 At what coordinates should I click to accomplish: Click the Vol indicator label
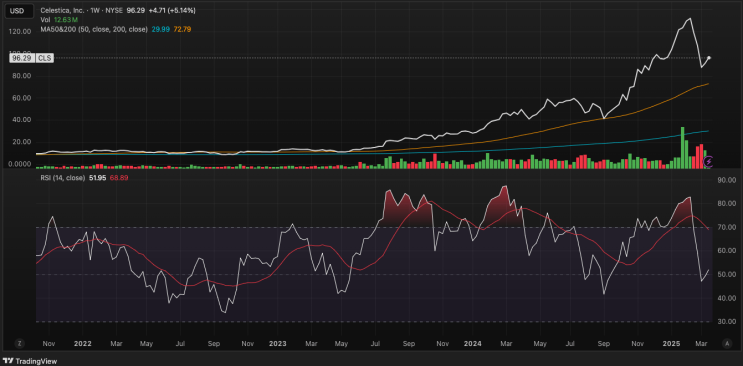coord(45,19)
